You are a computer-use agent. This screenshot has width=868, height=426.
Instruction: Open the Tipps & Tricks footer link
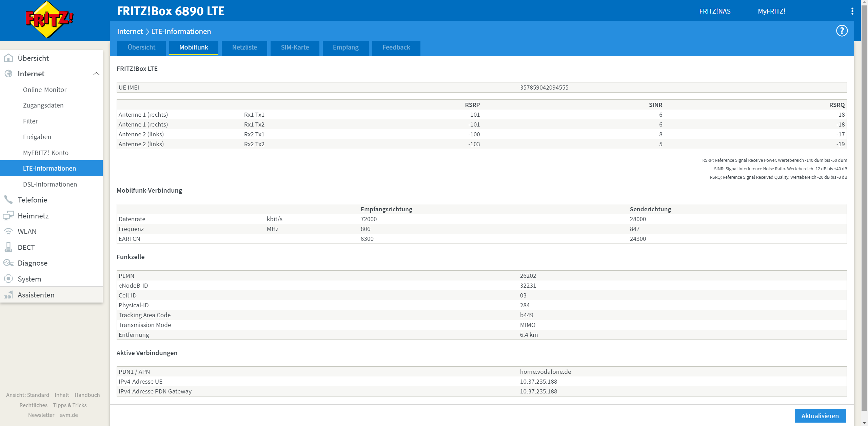[70, 405]
